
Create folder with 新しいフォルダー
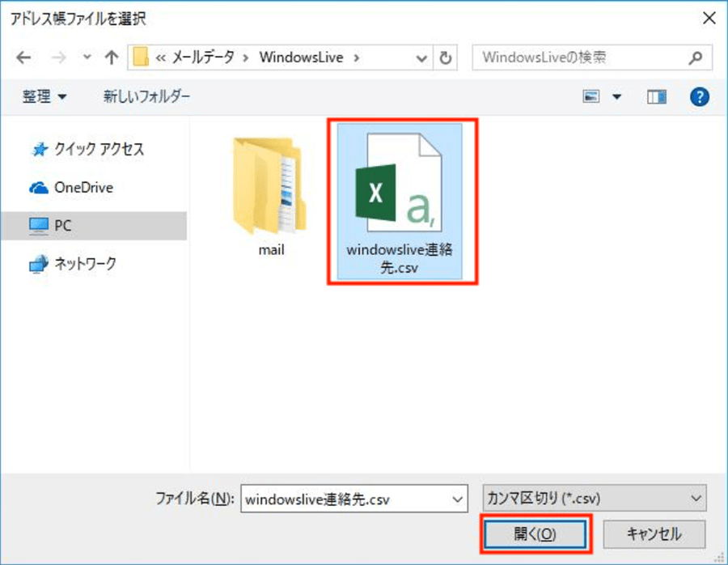pos(146,96)
